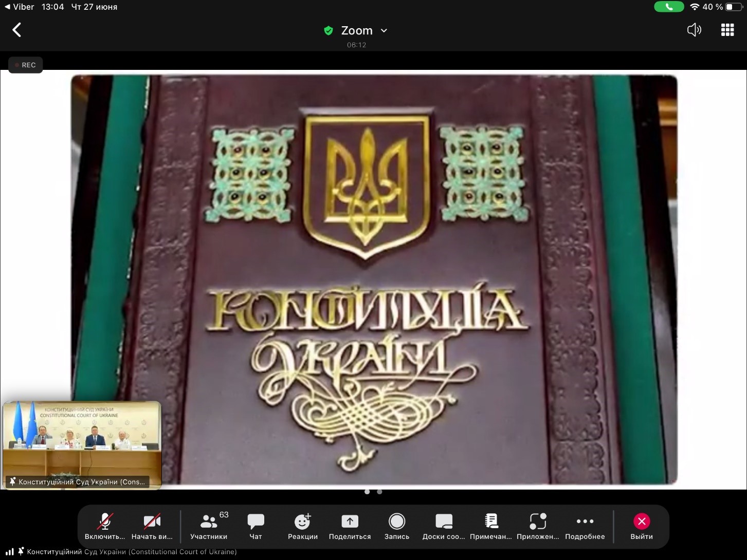Toggle the speaker audio output icon

694,30
